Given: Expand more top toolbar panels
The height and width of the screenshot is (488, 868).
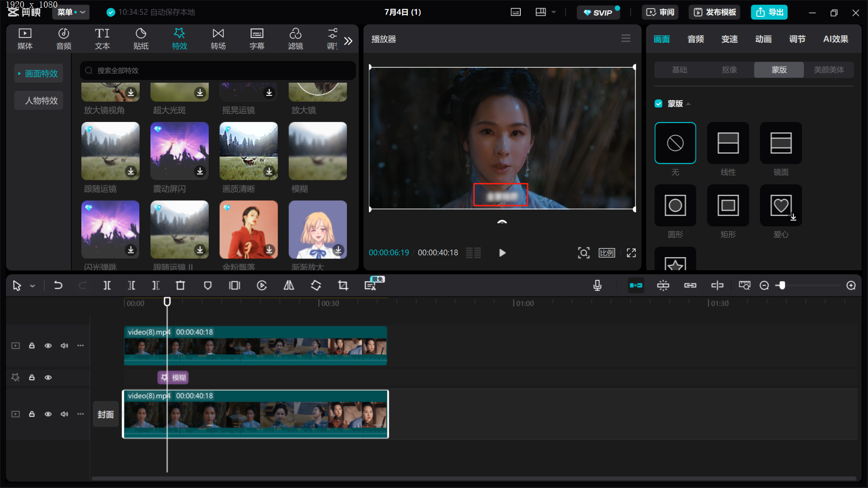Looking at the screenshot, I should point(348,41).
